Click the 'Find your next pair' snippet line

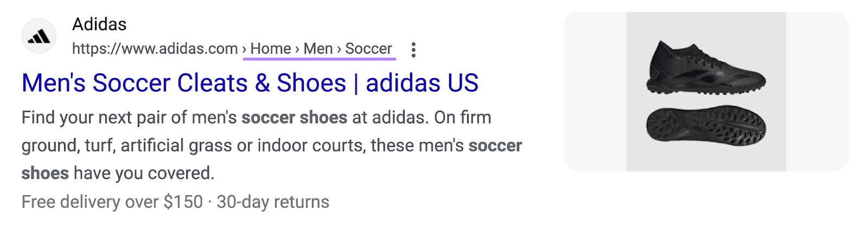[130, 118]
